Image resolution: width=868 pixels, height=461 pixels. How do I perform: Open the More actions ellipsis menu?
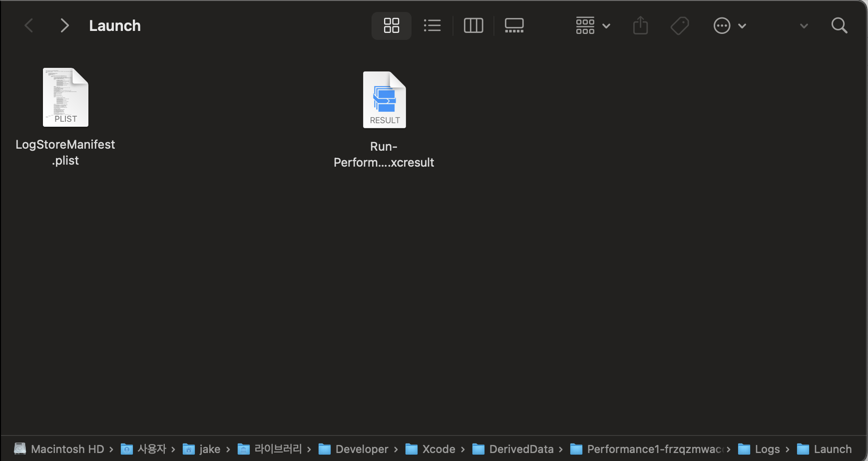[x=730, y=25]
